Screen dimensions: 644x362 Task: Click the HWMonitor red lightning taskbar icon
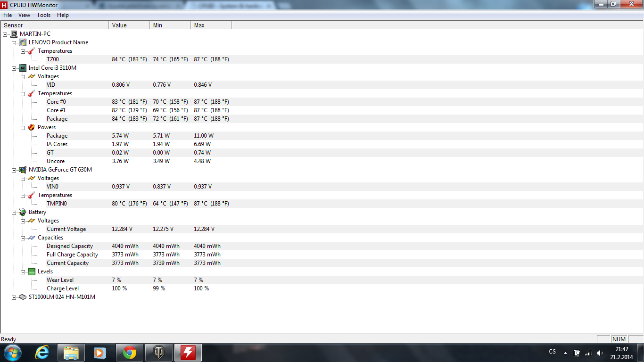188,353
